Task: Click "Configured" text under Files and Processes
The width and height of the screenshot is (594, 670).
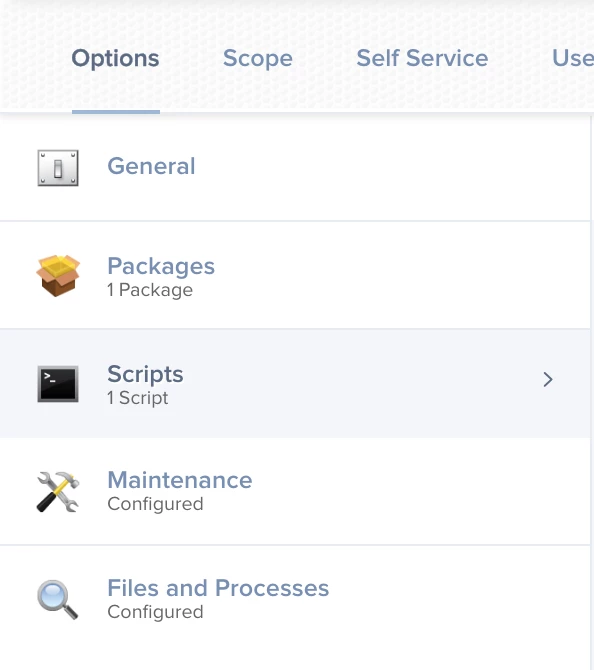Action: [x=156, y=612]
